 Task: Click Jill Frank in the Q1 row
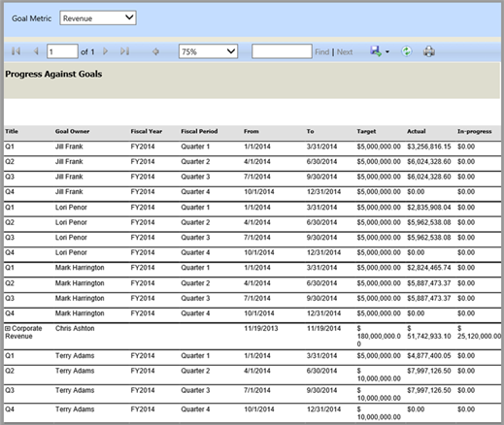pyautogui.click(x=69, y=147)
